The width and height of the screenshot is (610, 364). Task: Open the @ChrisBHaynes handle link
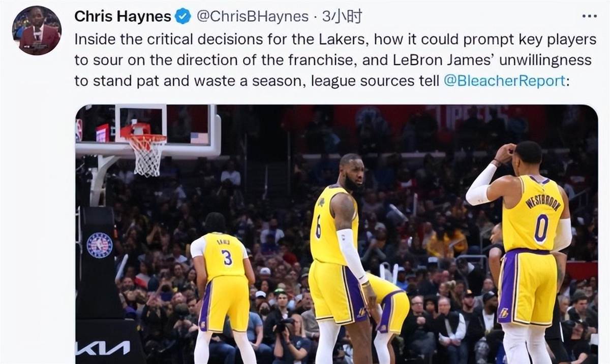click(252, 17)
